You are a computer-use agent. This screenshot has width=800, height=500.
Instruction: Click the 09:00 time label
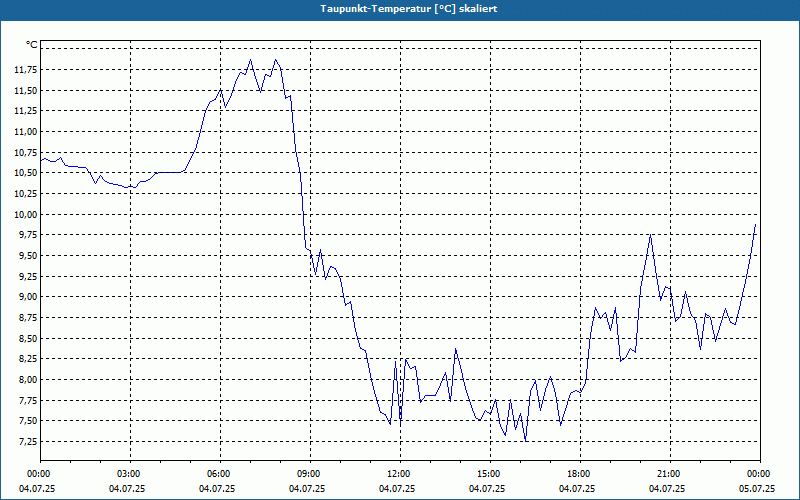[310, 474]
